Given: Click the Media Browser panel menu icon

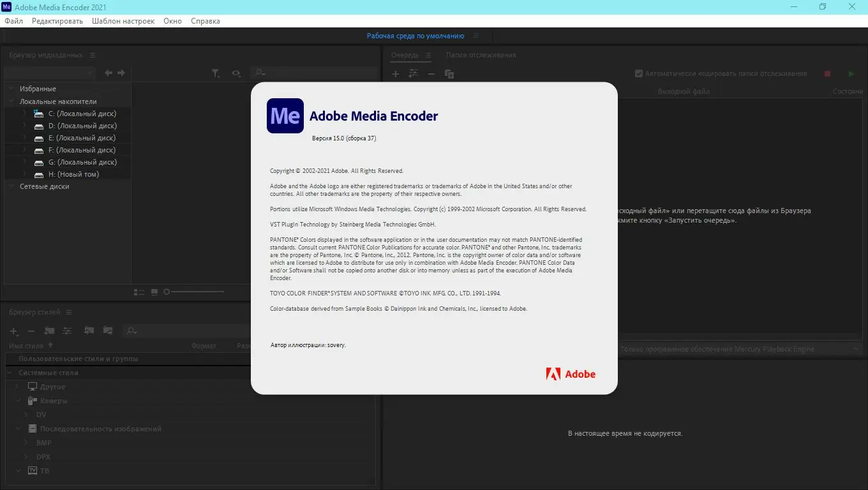Looking at the screenshot, I should [93, 56].
